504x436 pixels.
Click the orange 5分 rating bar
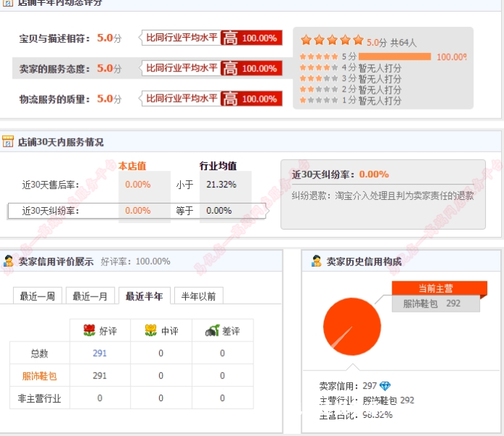(394, 57)
